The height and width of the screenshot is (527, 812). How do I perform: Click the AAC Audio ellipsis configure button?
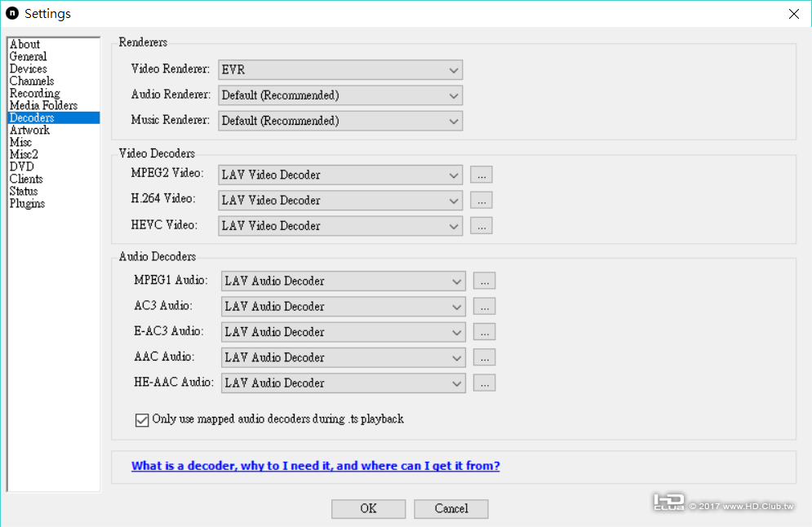485,357
